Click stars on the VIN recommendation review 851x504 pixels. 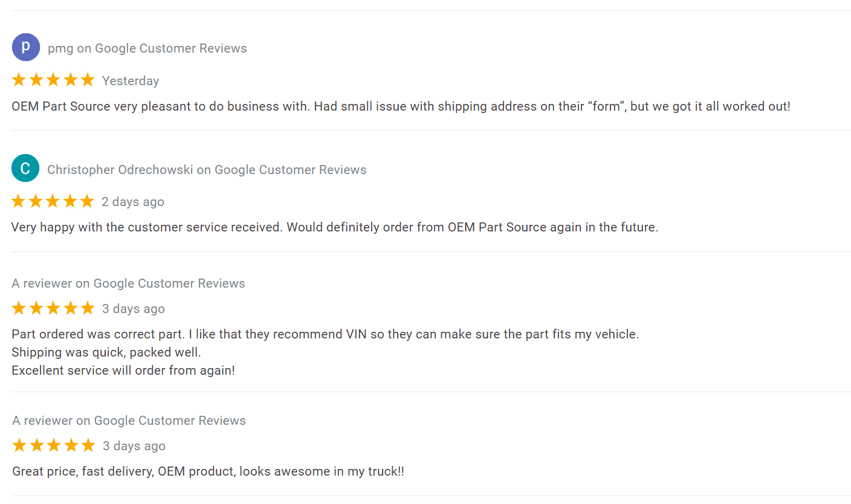point(53,308)
